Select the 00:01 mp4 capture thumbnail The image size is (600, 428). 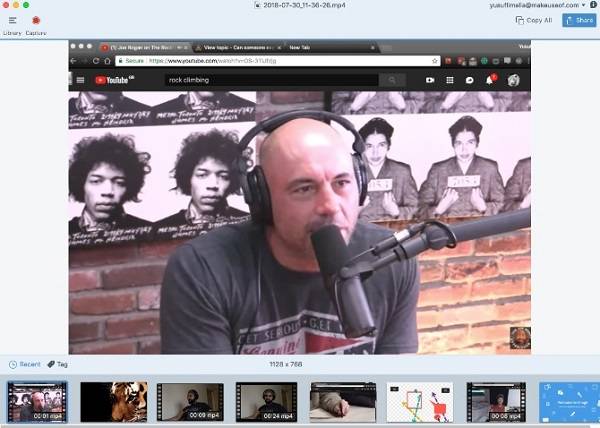click(37, 402)
